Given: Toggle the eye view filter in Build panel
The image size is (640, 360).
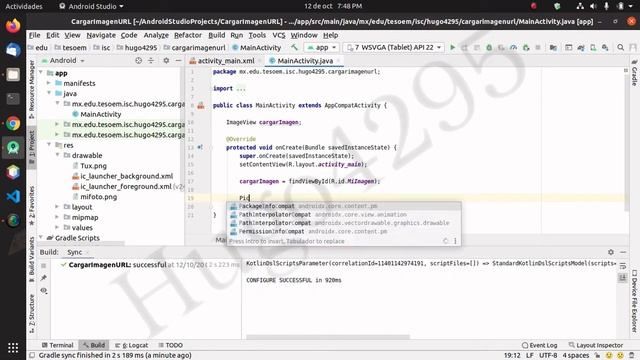Looking at the screenshot, I should coord(44,291).
